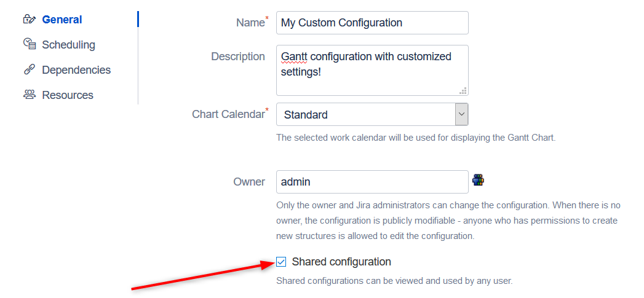
Task: Click the Description box resize handle
Action: tap(463, 90)
